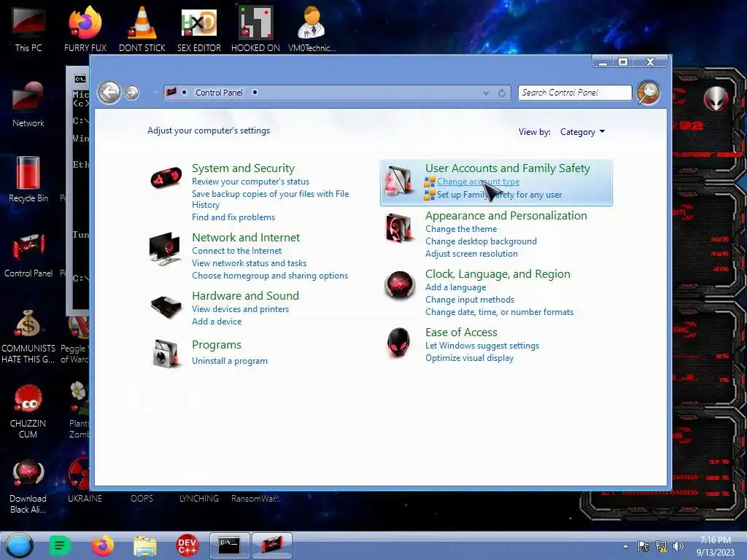Screen dimensions: 747x560
Task: Open the Programs heading
Action: [x=216, y=345]
